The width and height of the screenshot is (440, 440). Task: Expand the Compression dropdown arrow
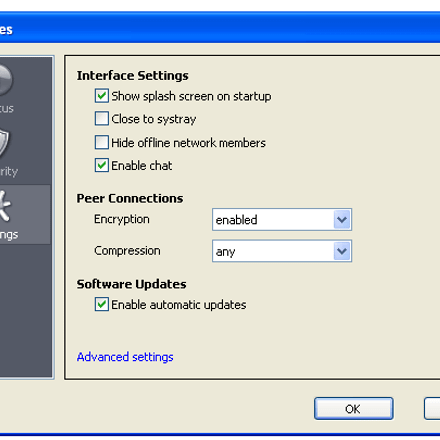click(x=342, y=251)
